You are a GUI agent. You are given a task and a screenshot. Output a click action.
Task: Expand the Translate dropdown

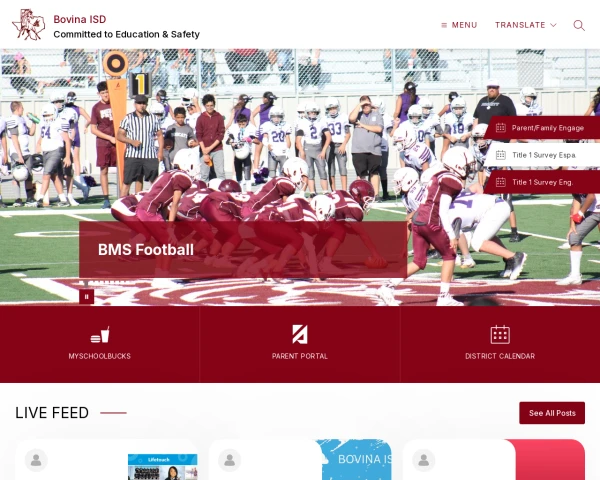click(525, 25)
